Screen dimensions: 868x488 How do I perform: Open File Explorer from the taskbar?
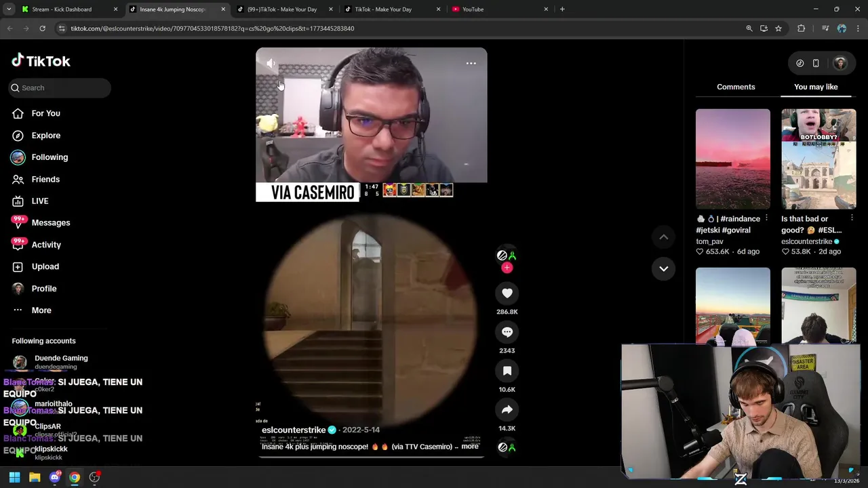35,478
